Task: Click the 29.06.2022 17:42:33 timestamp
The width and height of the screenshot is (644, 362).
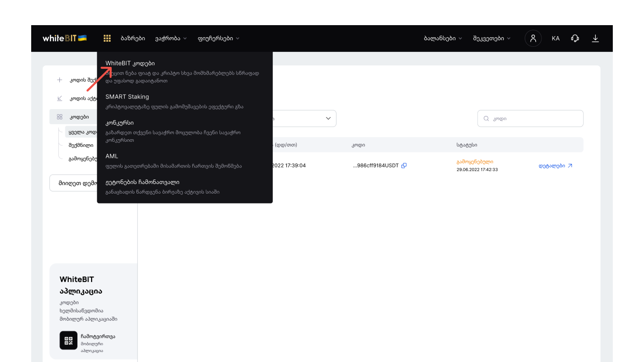Action: coord(477,169)
